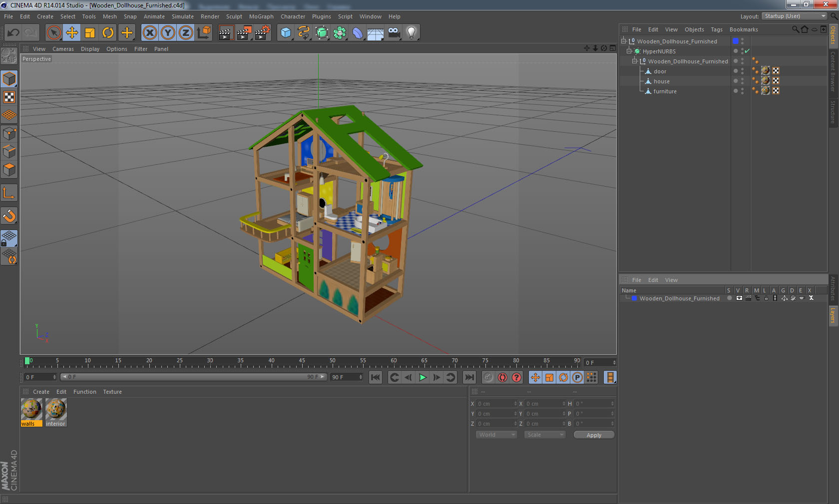The image size is (839, 504).
Task: Select the door object
Action: coord(660,71)
